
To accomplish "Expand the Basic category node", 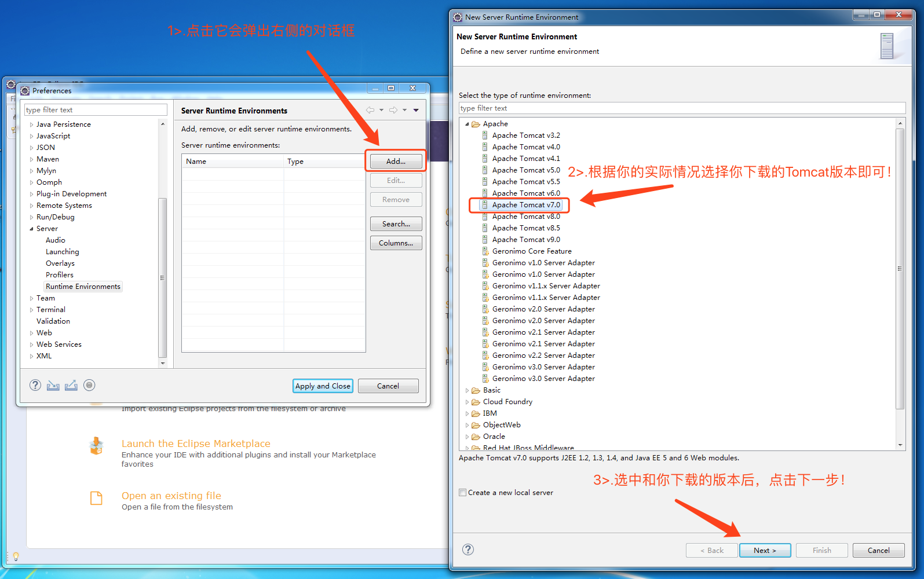I will click(467, 390).
